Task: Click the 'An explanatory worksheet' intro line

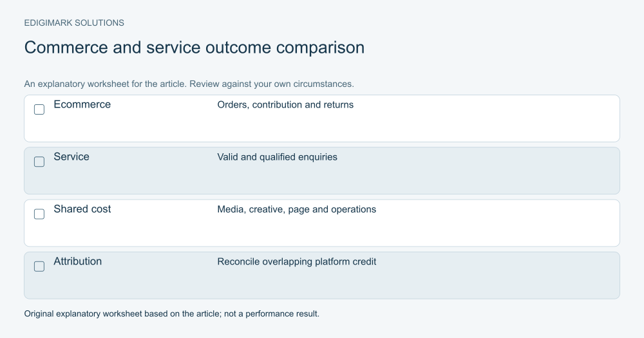Action: [189, 84]
